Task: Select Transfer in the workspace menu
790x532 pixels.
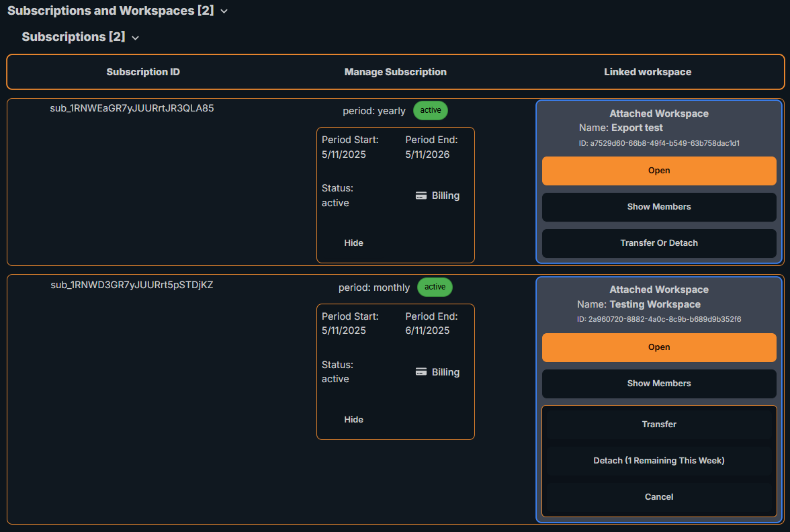Action: click(x=659, y=424)
